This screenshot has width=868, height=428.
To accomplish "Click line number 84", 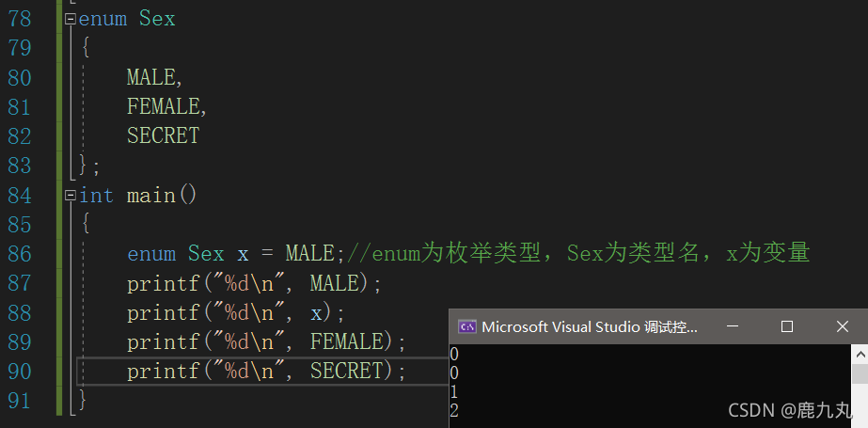I will click(x=20, y=196).
